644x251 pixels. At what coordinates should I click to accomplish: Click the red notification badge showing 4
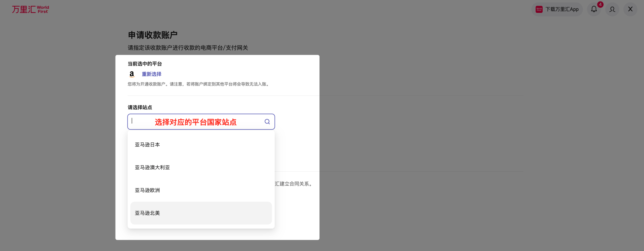[600, 5]
